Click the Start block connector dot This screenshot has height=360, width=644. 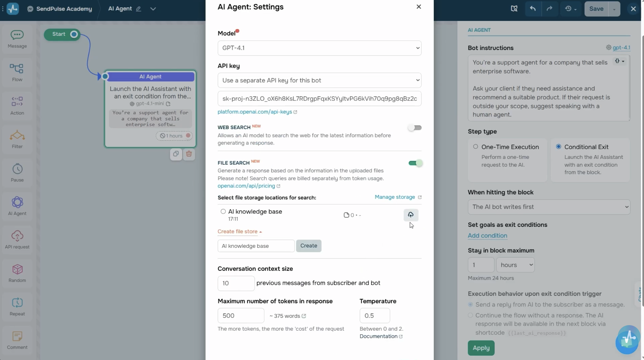pos(74,34)
